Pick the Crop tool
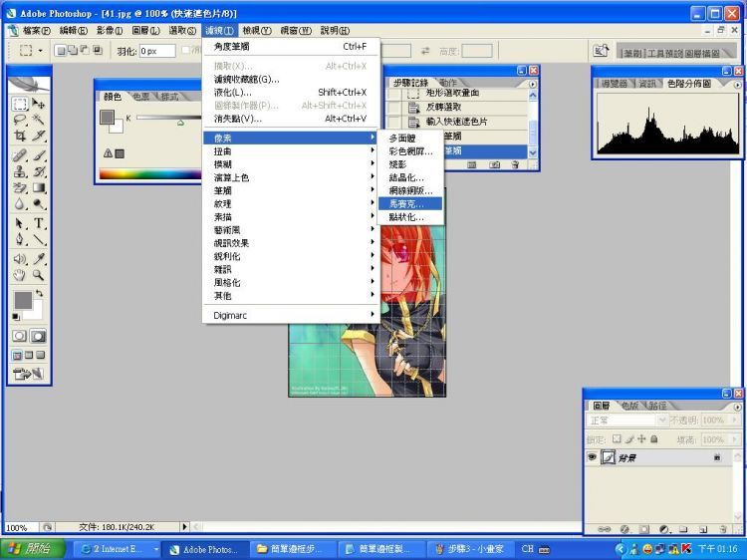 tap(20, 136)
